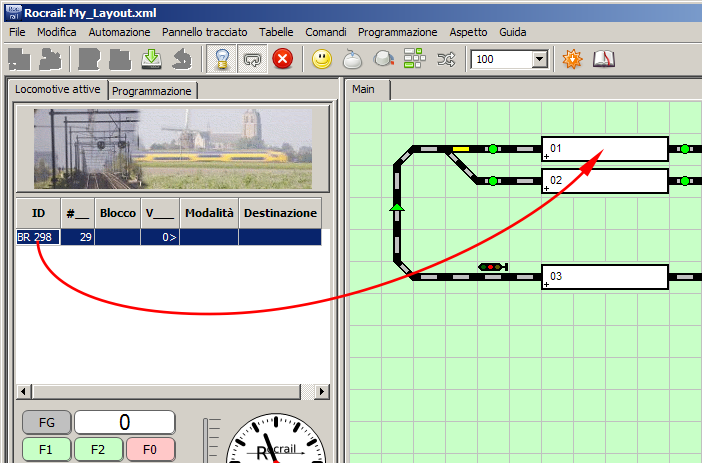Switch to the Programmazione tab

pos(152,91)
